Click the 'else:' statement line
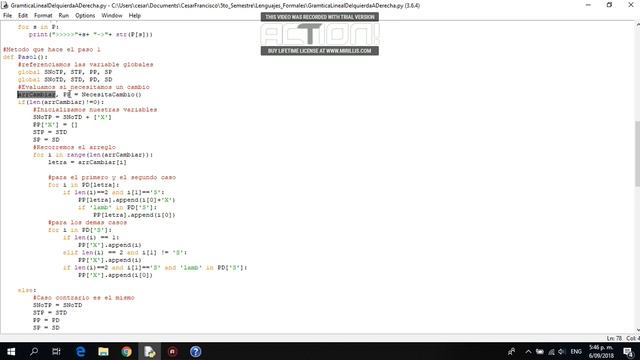 tap(27, 290)
